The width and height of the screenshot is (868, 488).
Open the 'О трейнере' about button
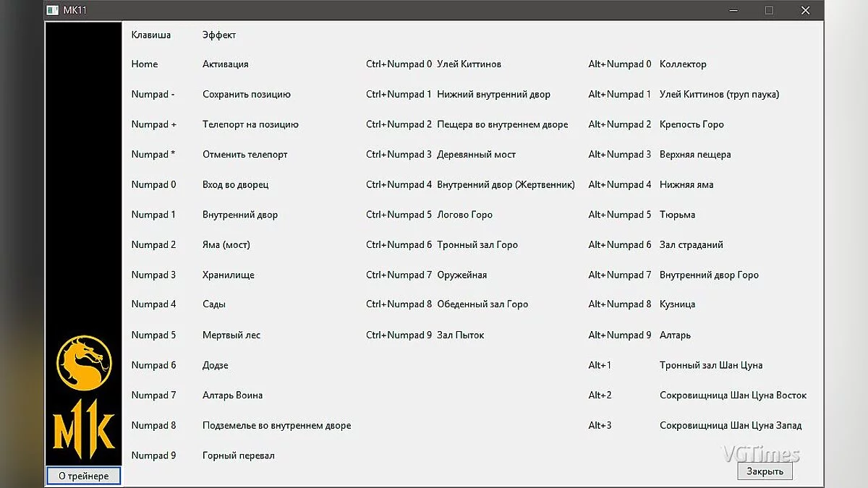click(x=84, y=476)
